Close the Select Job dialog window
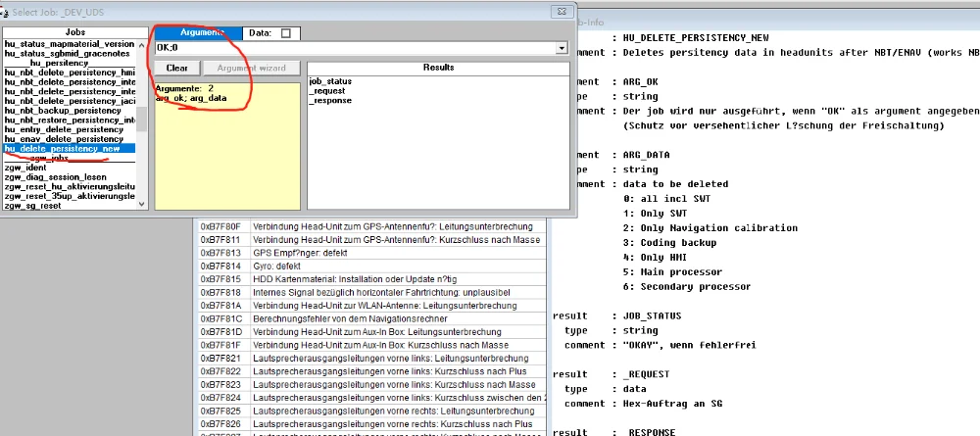 [x=563, y=12]
